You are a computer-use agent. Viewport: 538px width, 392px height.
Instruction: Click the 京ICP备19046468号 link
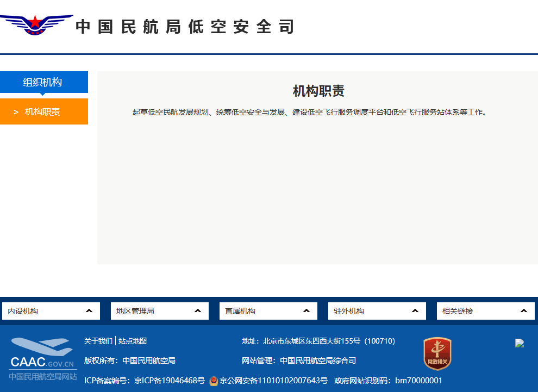tap(169, 381)
